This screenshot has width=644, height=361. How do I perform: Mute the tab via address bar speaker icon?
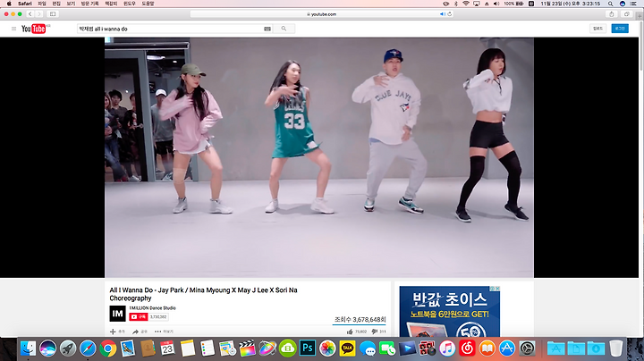(443, 14)
